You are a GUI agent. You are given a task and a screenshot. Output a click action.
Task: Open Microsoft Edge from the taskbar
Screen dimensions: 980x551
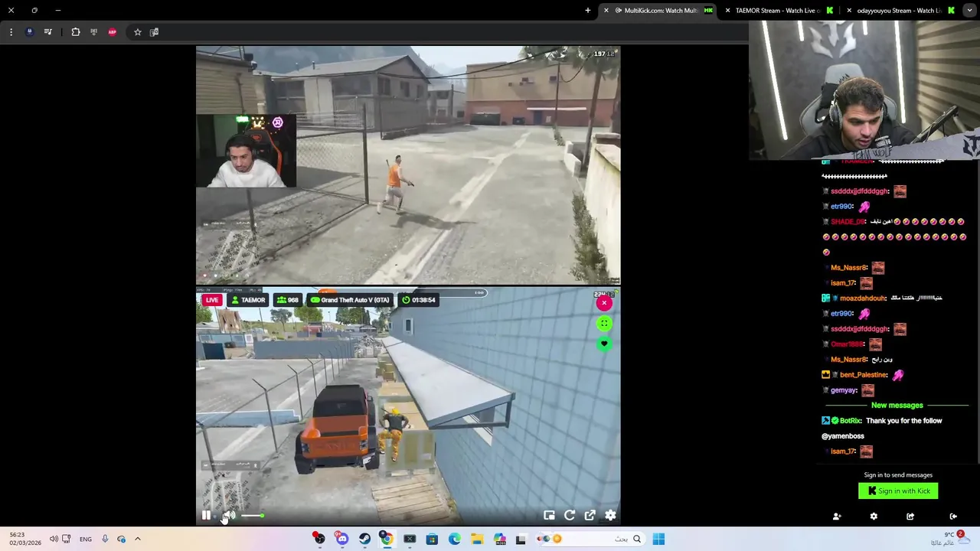(x=455, y=540)
